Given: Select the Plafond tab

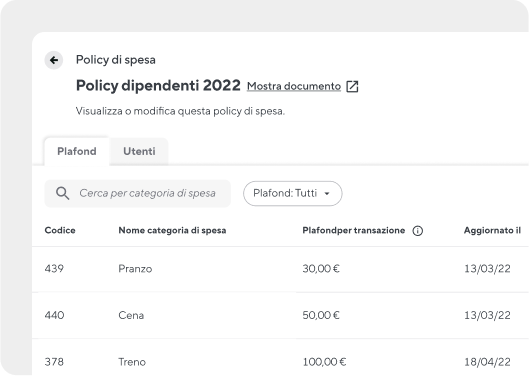Looking at the screenshot, I should pos(77,151).
